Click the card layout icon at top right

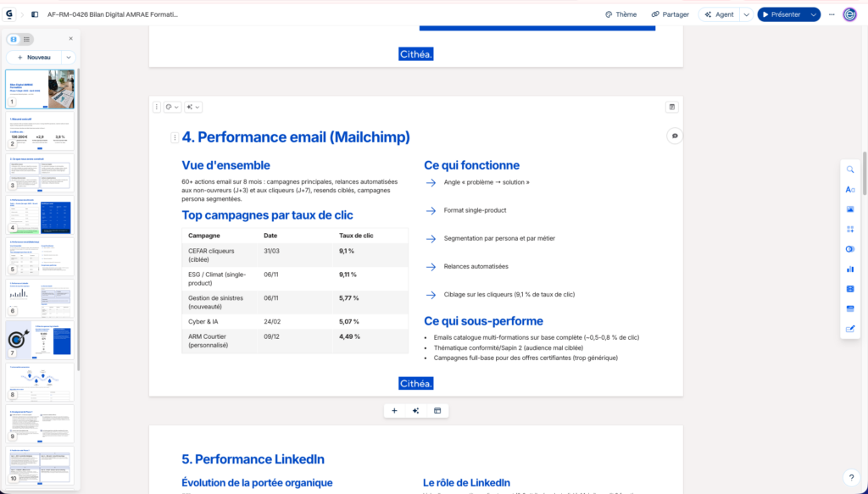coord(672,107)
